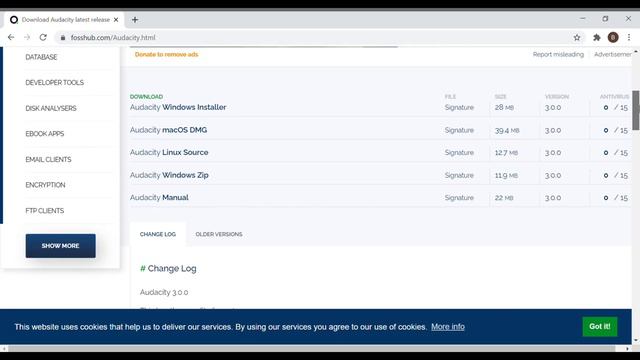Reload the fosshub page

click(x=43, y=37)
